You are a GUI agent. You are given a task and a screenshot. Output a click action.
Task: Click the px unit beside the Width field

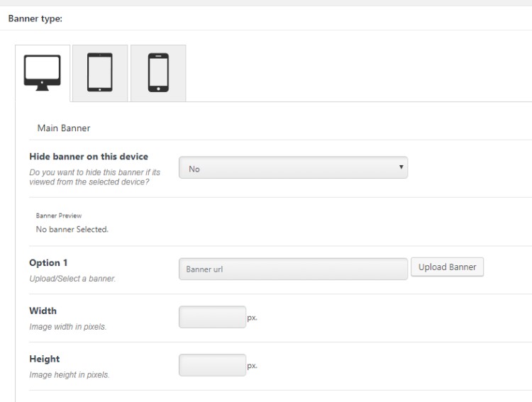(252, 318)
